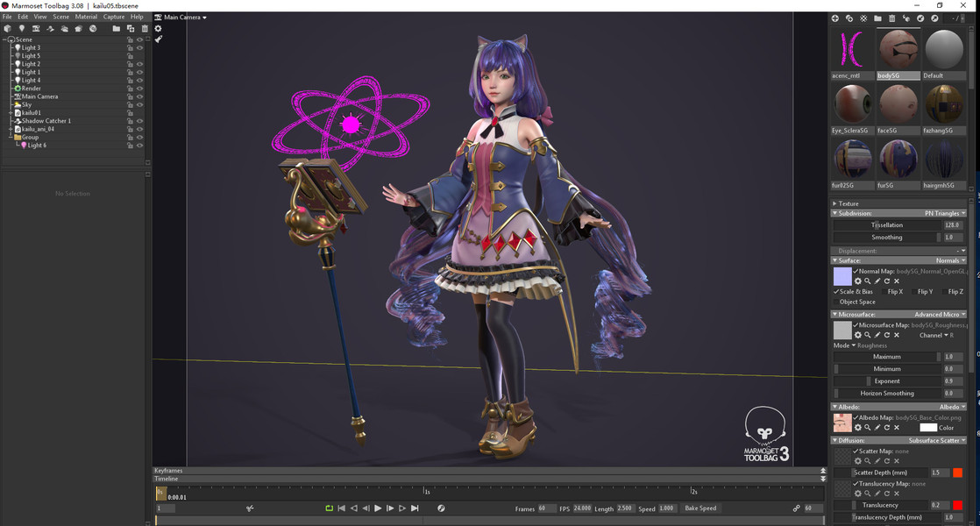This screenshot has width=980, height=526.
Task: Open the Scene menu
Action: point(60,17)
